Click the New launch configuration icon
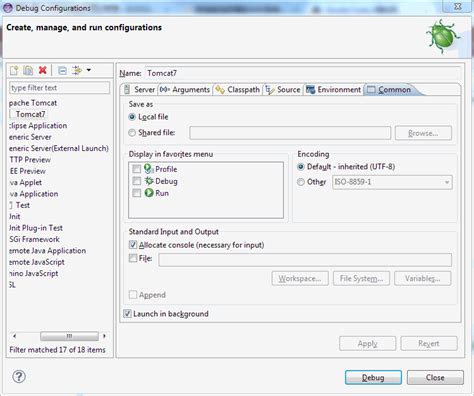 point(14,70)
